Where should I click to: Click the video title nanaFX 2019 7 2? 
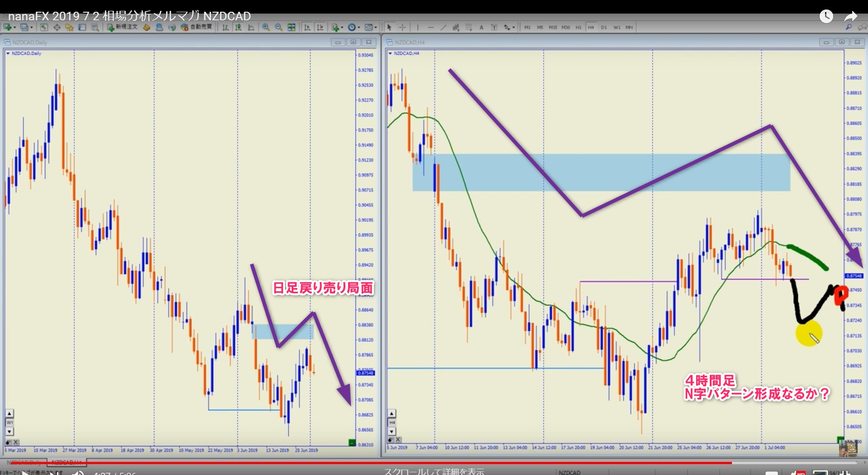tap(129, 16)
